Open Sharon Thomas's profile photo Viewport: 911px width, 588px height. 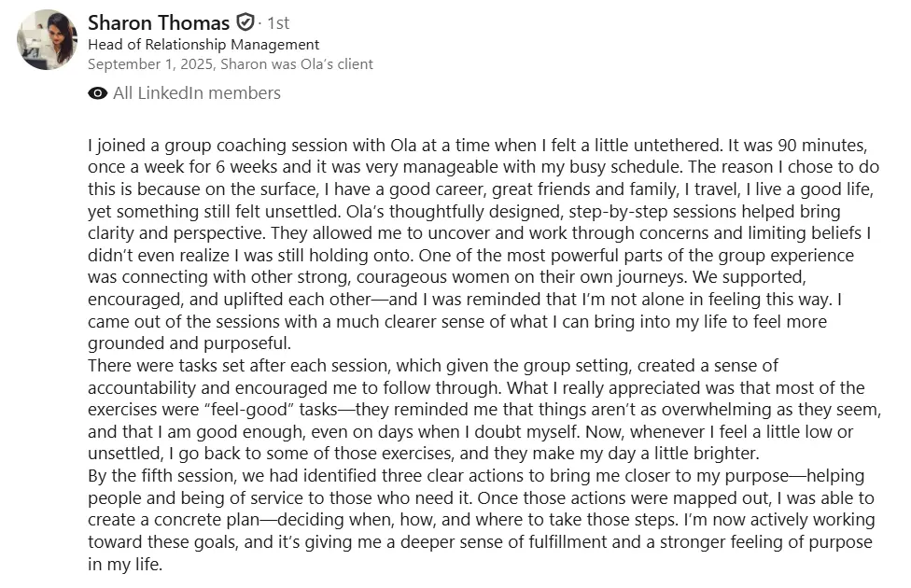pyautogui.click(x=47, y=39)
